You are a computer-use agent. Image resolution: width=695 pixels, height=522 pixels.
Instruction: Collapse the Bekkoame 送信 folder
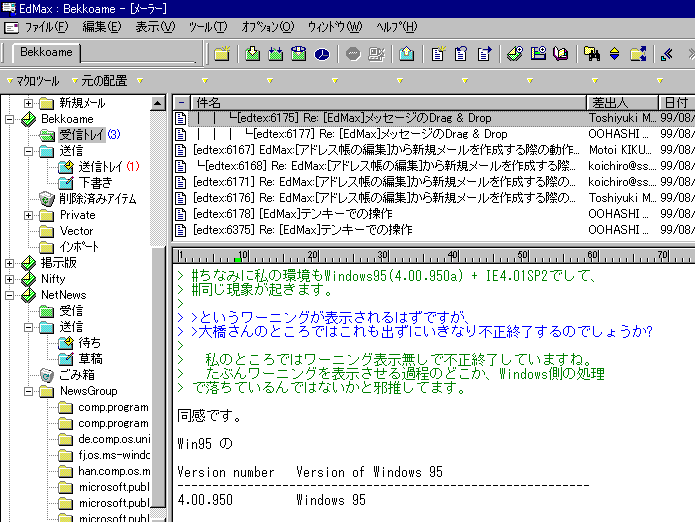click(x=28, y=151)
